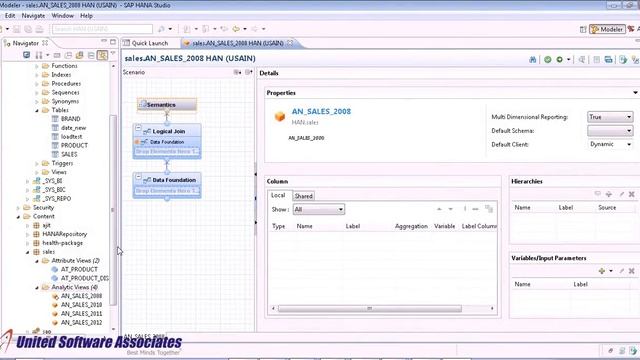
Task: Select the HANARepository package
Action: click(64, 234)
